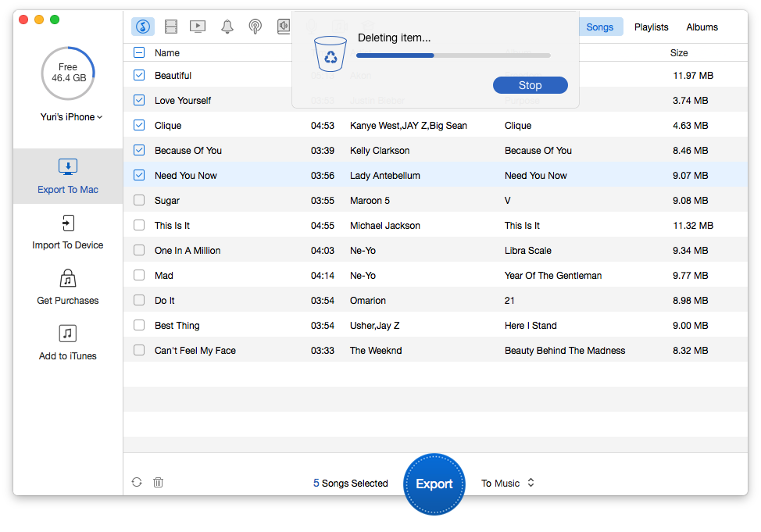Click the Usher,Jay Z artist cell
761x532 pixels.
(375, 325)
